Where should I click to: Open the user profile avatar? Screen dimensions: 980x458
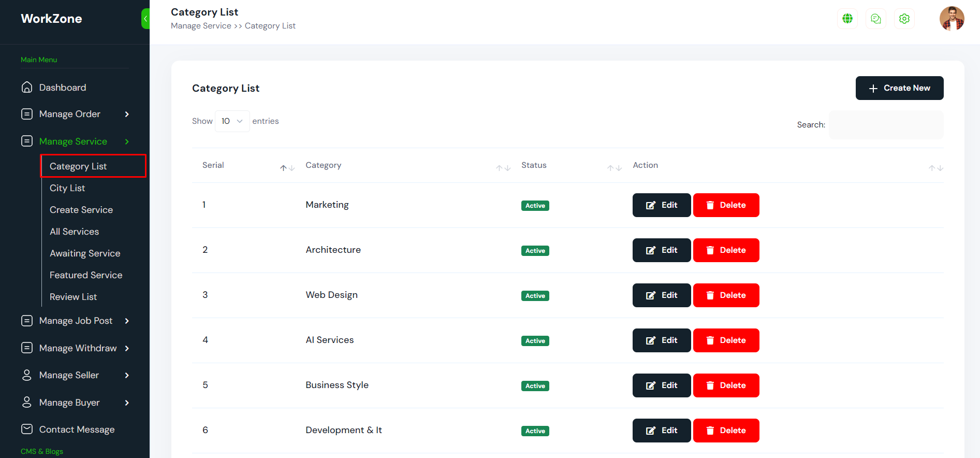coord(952,19)
